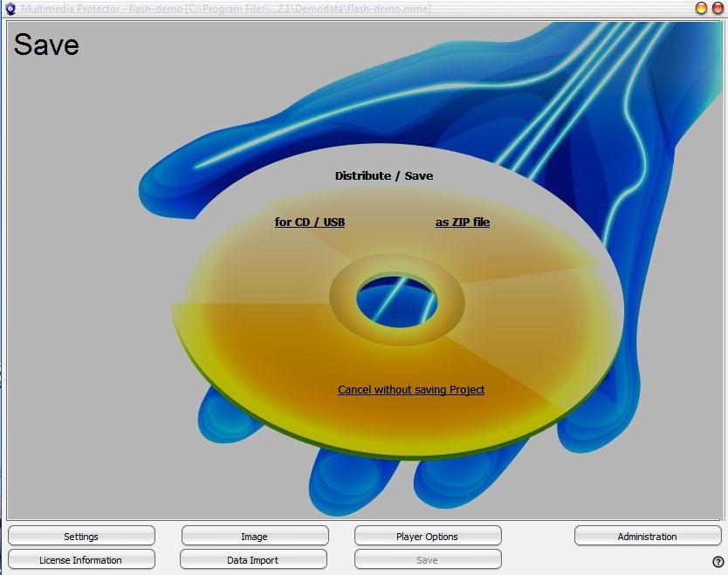Open Player Options
This screenshot has width=728, height=575.
point(428,536)
